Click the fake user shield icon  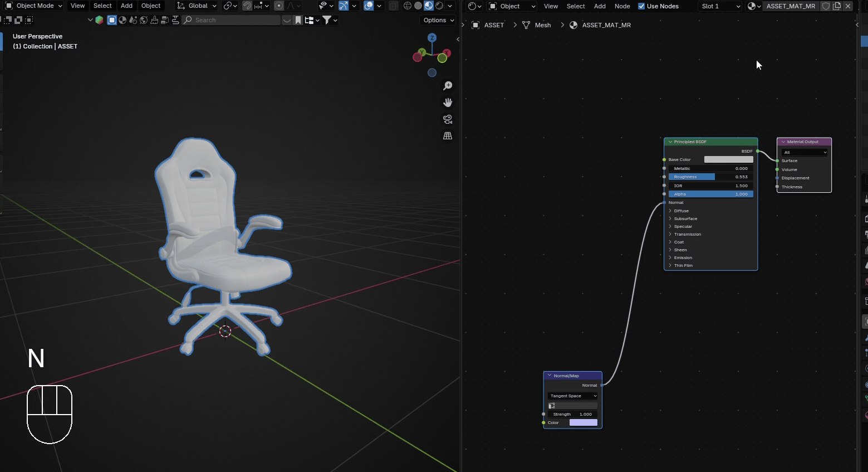pyautogui.click(x=826, y=6)
